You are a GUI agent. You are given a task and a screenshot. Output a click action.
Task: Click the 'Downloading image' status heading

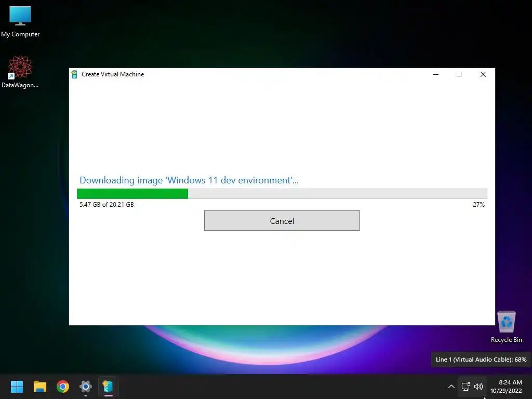pos(189,180)
